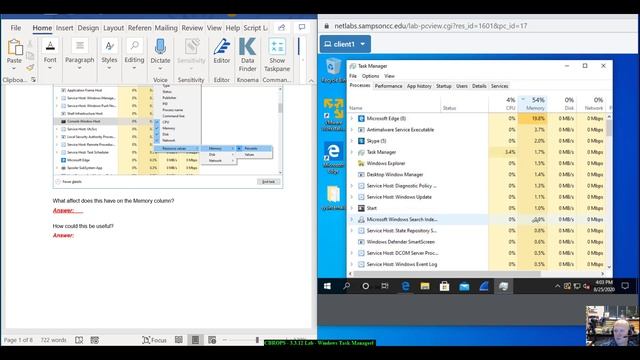Click word count 722 words in status bar
This screenshot has width=640, height=360.
53,340
